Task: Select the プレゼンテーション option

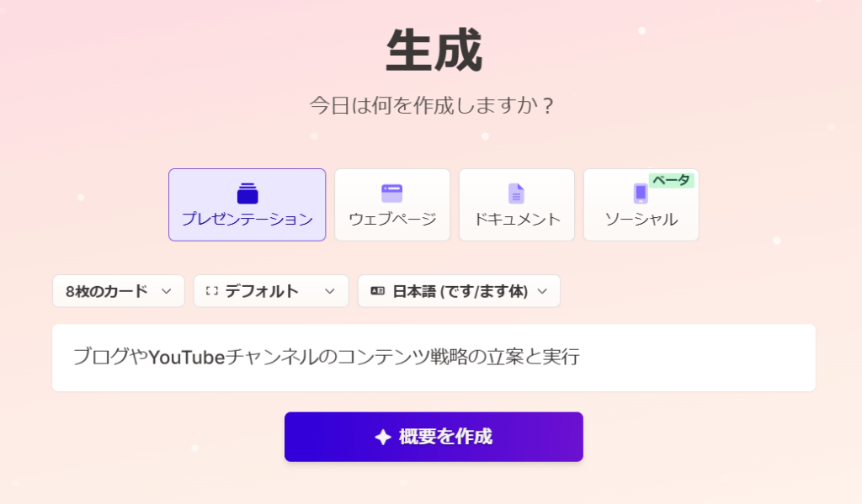Action: click(x=247, y=204)
